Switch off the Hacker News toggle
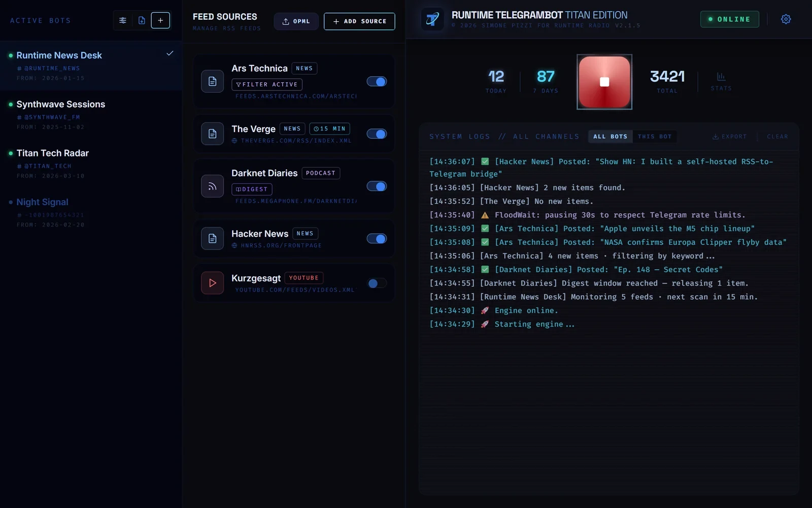Viewport: 812px width, 508px height. 377,238
